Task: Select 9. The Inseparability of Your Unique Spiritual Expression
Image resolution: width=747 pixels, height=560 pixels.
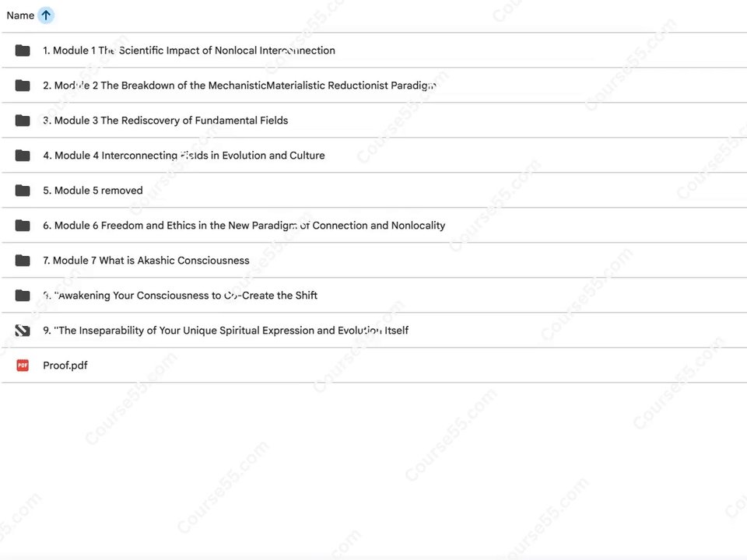Action: tap(226, 331)
